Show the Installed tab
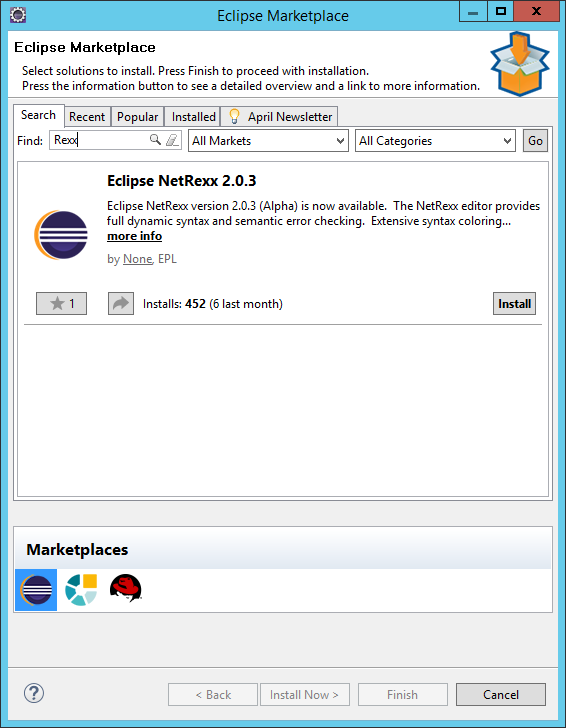 coord(193,117)
